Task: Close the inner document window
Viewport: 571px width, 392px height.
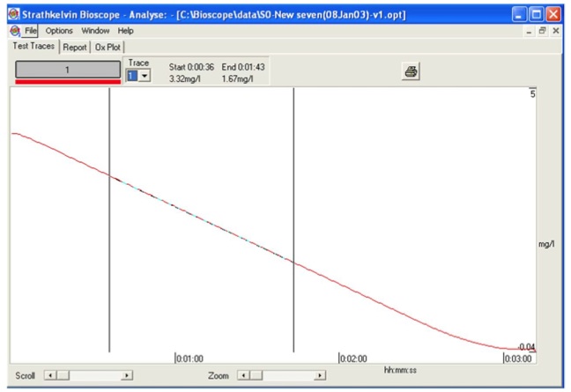Action: tap(556, 31)
